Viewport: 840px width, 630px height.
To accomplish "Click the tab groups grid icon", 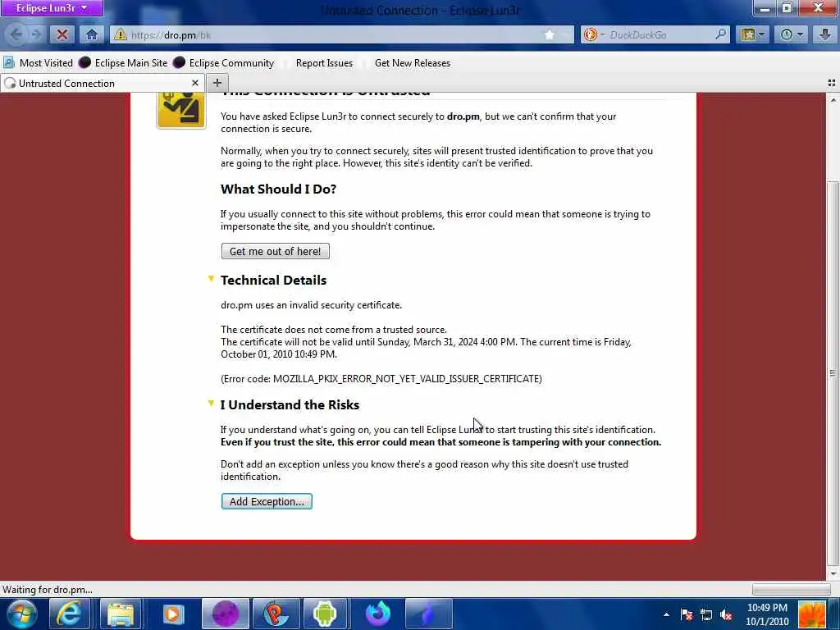I will (832, 83).
